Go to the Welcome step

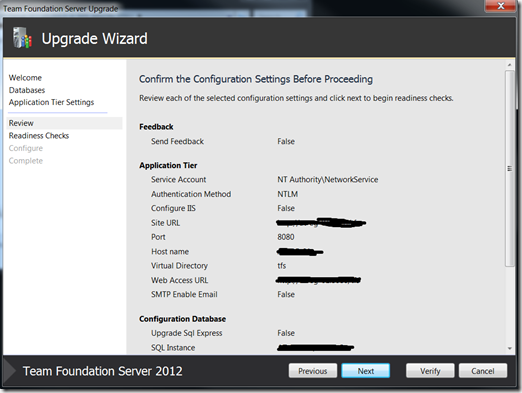[x=25, y=78]
